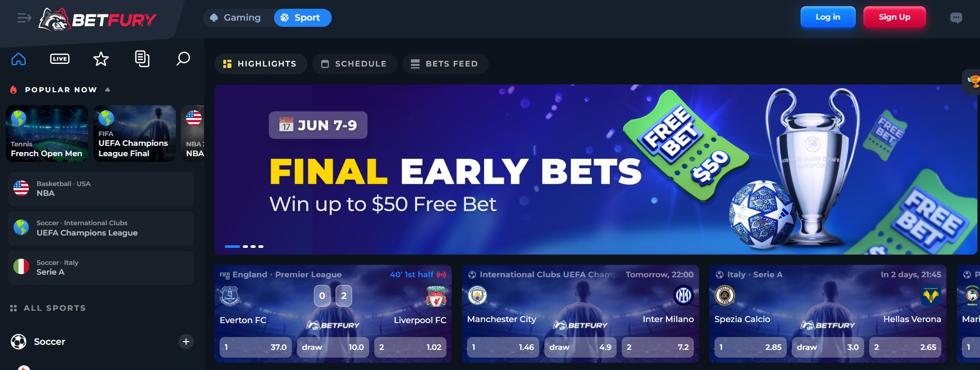Image resolution: width=980 pixels, height=370 pixels.
Task: Open the Bets Feed tab
Action: (x=445, y=64)
